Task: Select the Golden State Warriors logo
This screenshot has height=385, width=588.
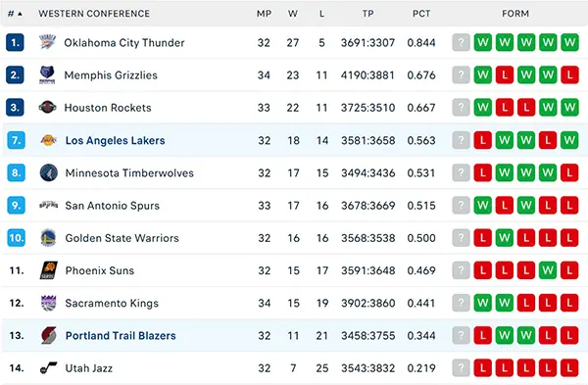Action: click(48, 238)
